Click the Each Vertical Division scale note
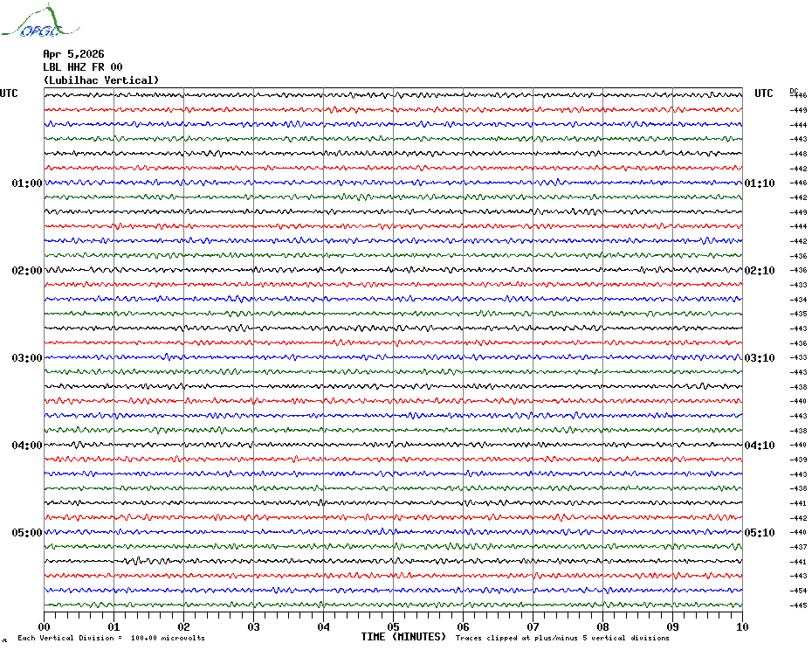This screenshot has height=650, width=812. [111, 638]
